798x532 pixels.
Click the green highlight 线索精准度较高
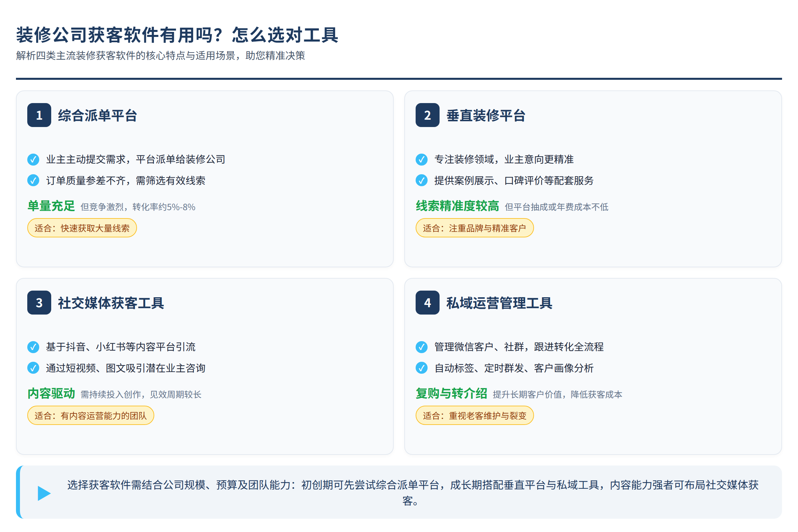click(x=458, y=206)
